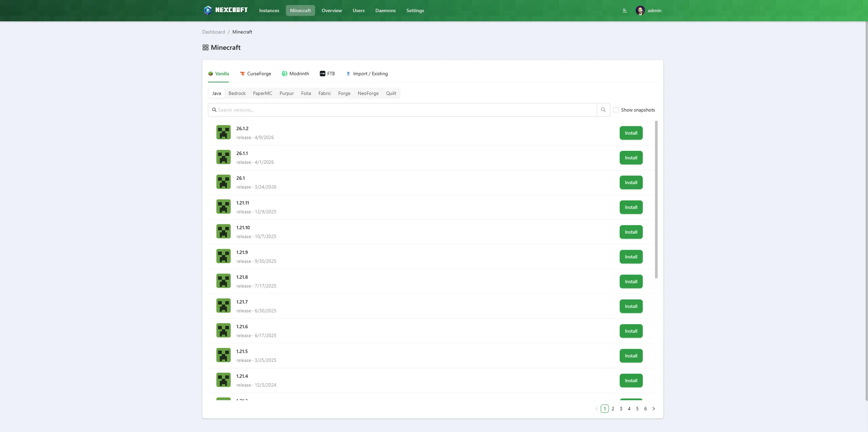868x432 pixels.
Task: Enable the Show snapshots checkbox
Action: coord(616,110)
